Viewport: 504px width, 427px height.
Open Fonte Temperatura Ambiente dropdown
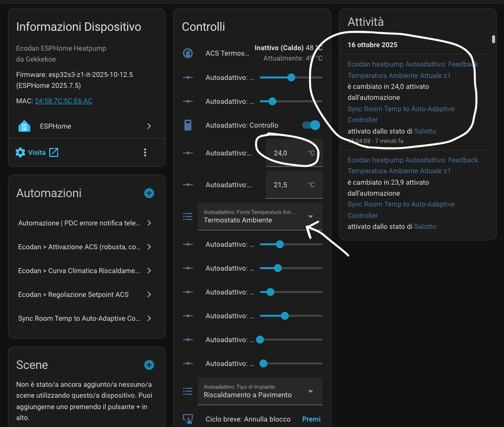coord(260,216)
